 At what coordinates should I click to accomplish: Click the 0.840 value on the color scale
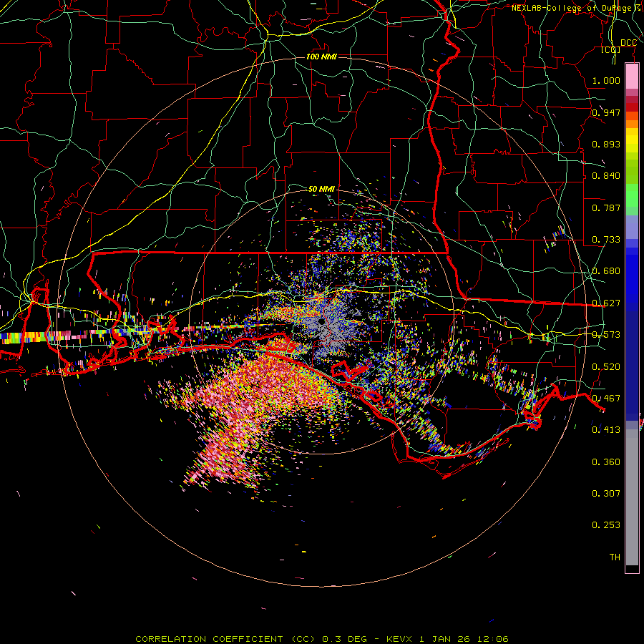(606, 176)
